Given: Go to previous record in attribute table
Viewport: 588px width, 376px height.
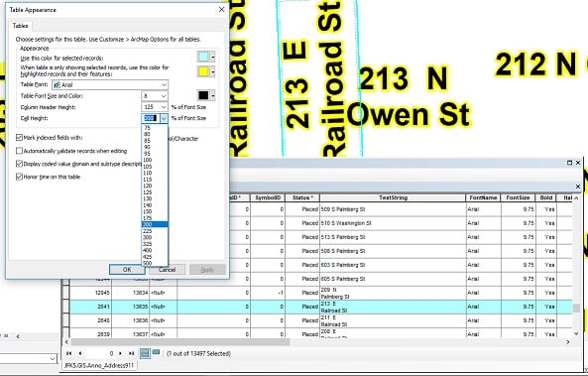Looking at the screenshot, I should click(x=80, y=353).
